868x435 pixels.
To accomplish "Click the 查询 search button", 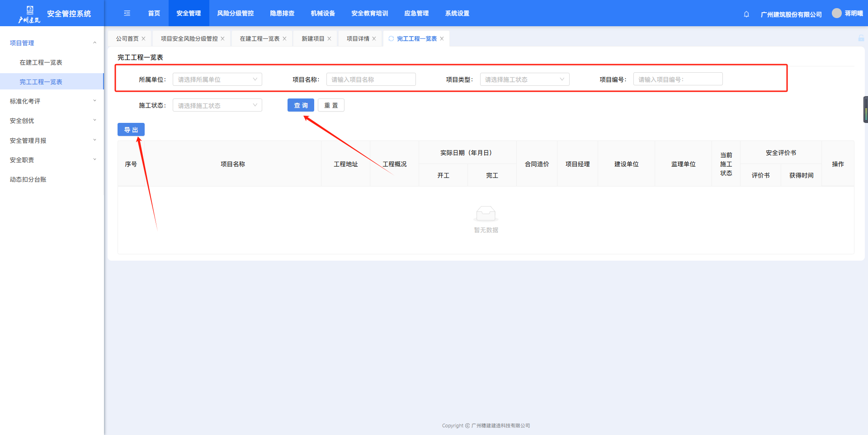I will (301, 105).
